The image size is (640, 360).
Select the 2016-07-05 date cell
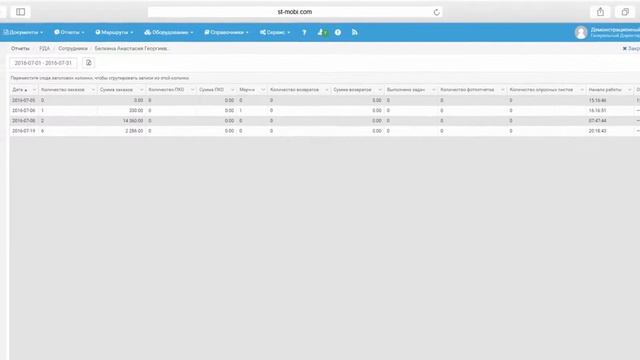[x=24, y=100]
